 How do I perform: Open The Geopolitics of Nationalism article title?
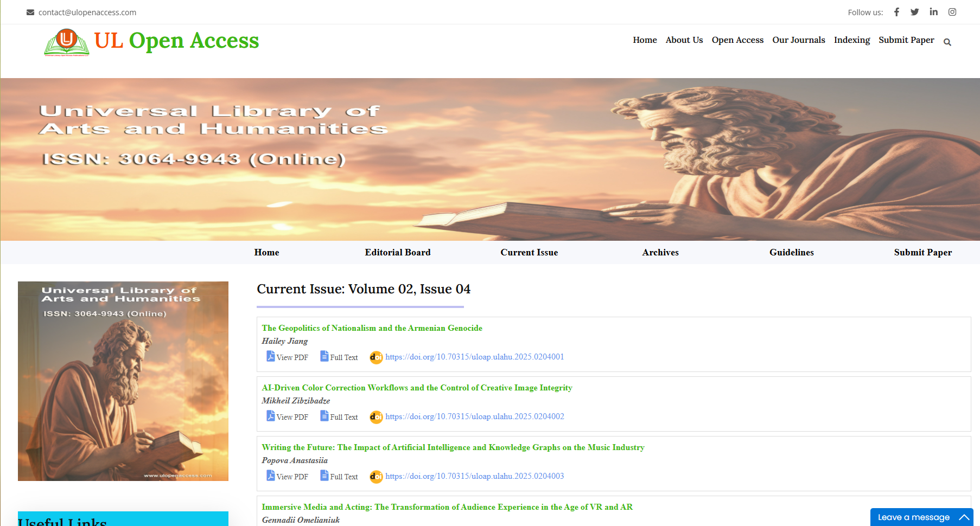(x=372, y=328)
